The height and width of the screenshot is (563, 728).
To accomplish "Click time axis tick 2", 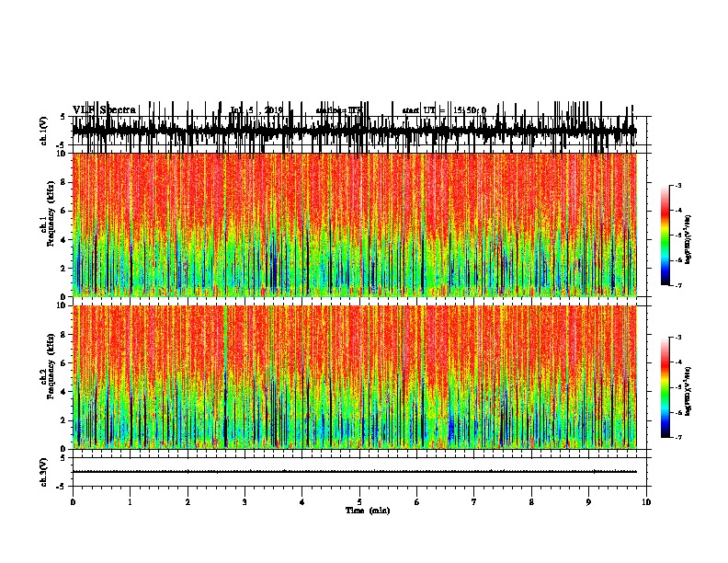I will pyautogui.click(x=188, y=502).
